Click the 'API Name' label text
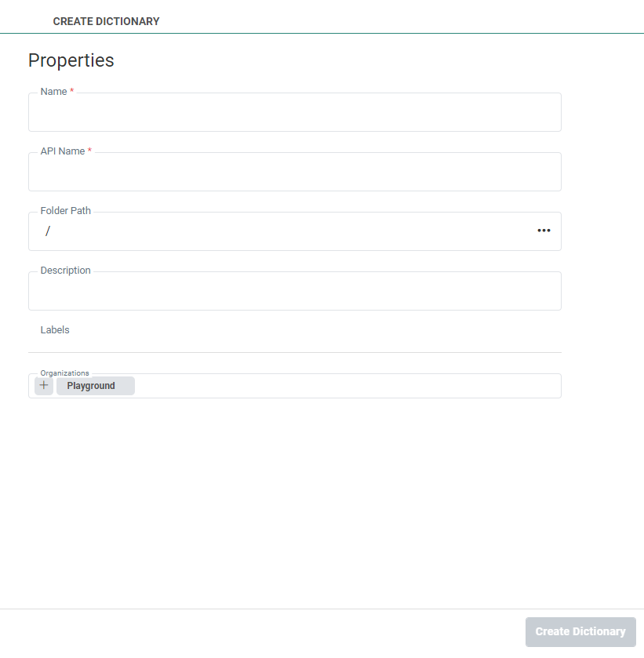 62,151
